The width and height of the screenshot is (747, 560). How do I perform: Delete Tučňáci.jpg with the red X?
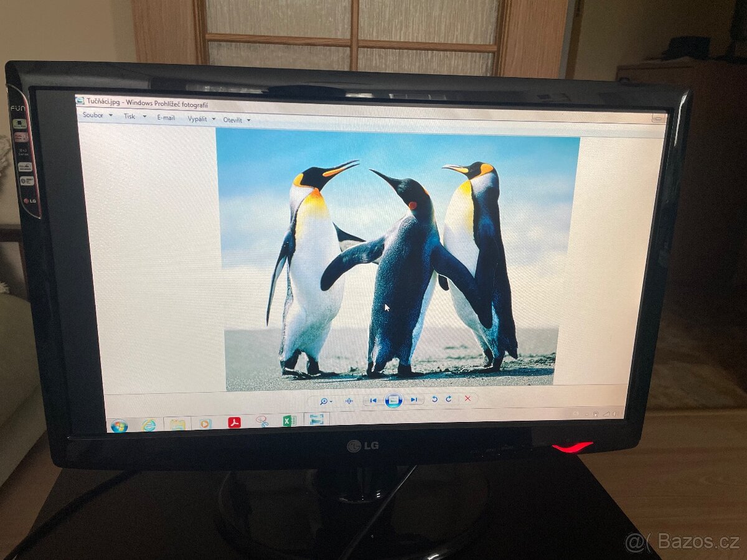pyautogui.click(x=467, y=399)
